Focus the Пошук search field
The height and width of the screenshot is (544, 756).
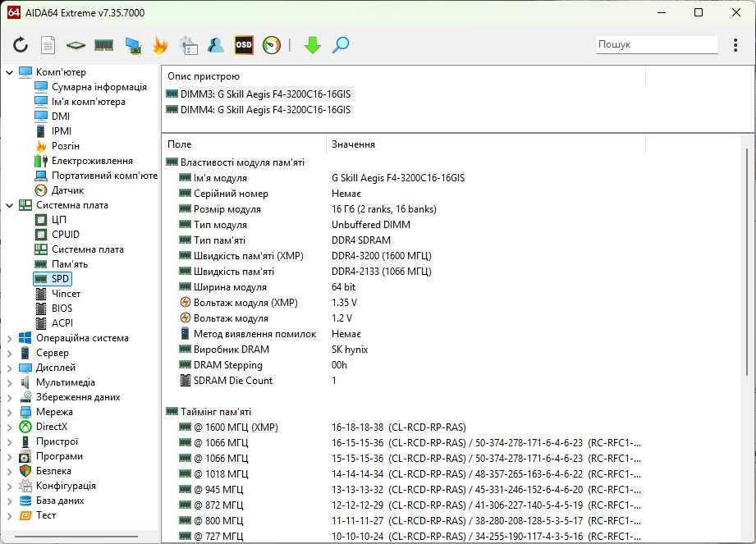click(x=657, y=44)
